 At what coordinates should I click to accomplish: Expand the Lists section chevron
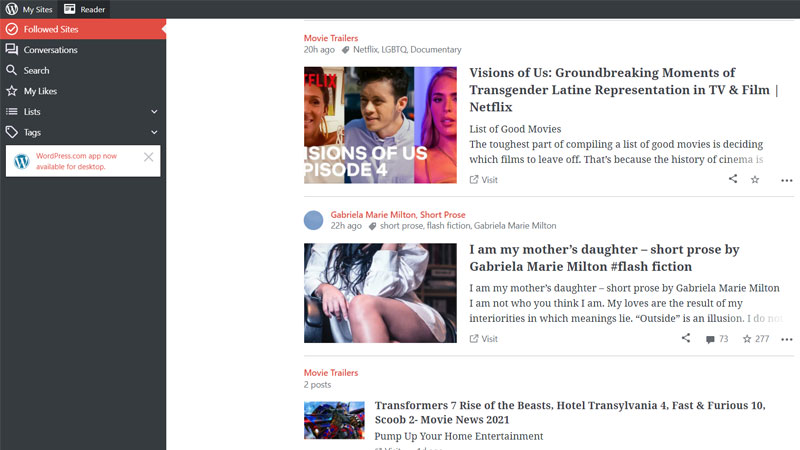pos(154,112)
